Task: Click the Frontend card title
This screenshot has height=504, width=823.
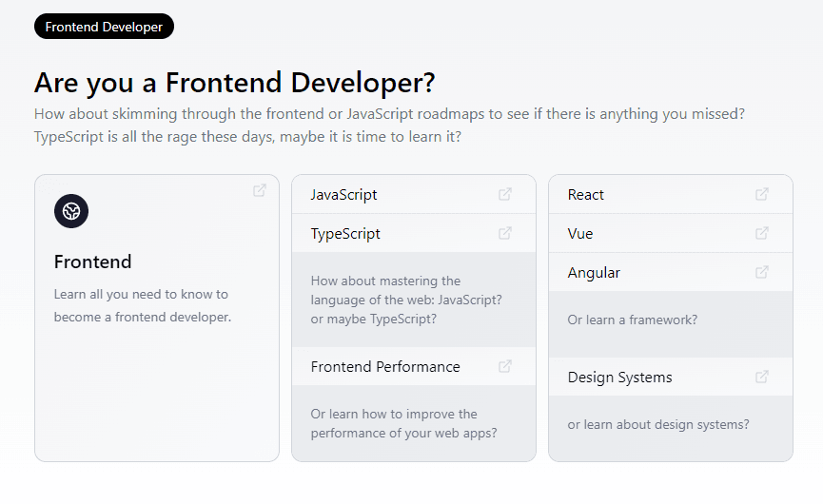Action: click(x=93, y=262)
